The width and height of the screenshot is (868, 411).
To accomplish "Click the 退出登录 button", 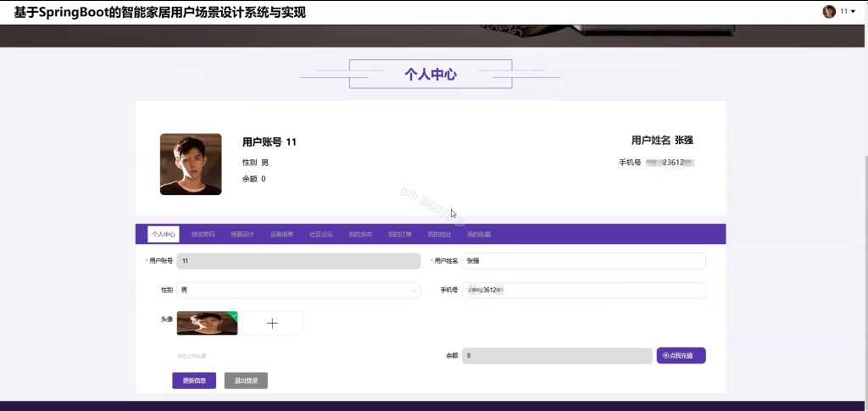I will pos(246,380).
